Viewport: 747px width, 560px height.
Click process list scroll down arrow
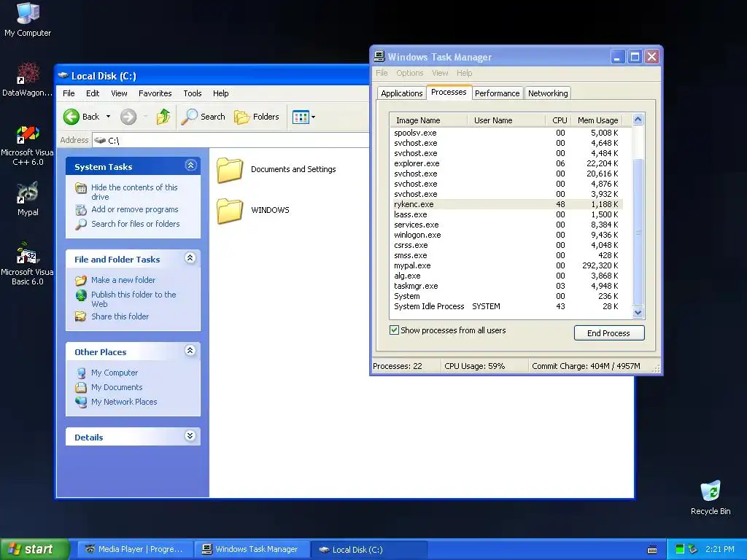click(x=638, y=312)
